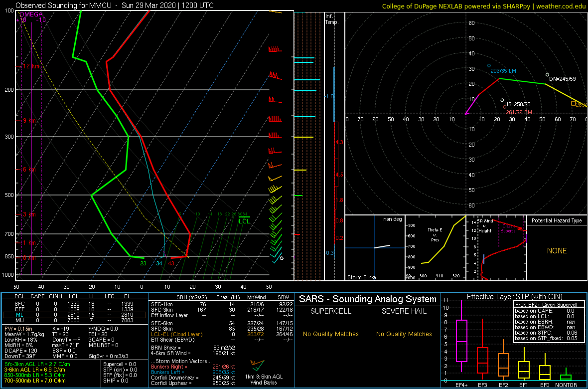Click the 'Theta-E v. Pres' inset label
The width and height of the screenshot is (588, 389).
pos(436,236)
